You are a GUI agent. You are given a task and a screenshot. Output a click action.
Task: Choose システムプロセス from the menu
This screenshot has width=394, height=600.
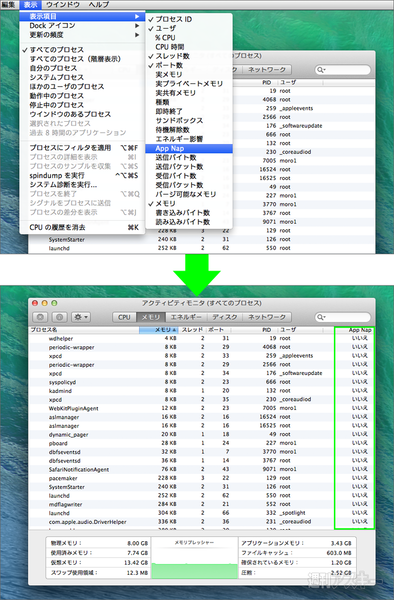[x=82, y=77]
